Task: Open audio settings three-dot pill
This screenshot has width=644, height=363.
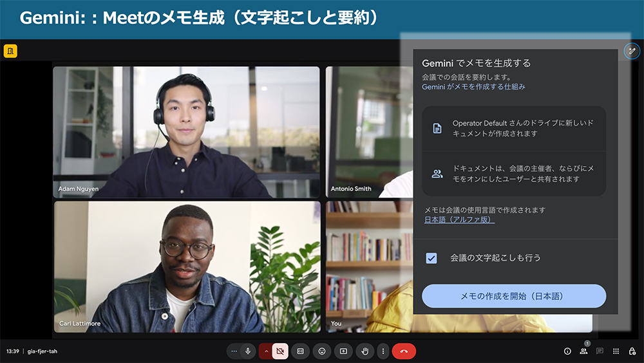Action: click(x=234, y=351)
